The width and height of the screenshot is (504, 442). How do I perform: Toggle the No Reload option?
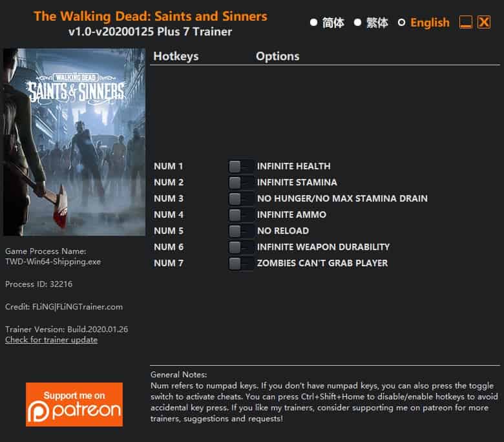click(x=241, y=231)
